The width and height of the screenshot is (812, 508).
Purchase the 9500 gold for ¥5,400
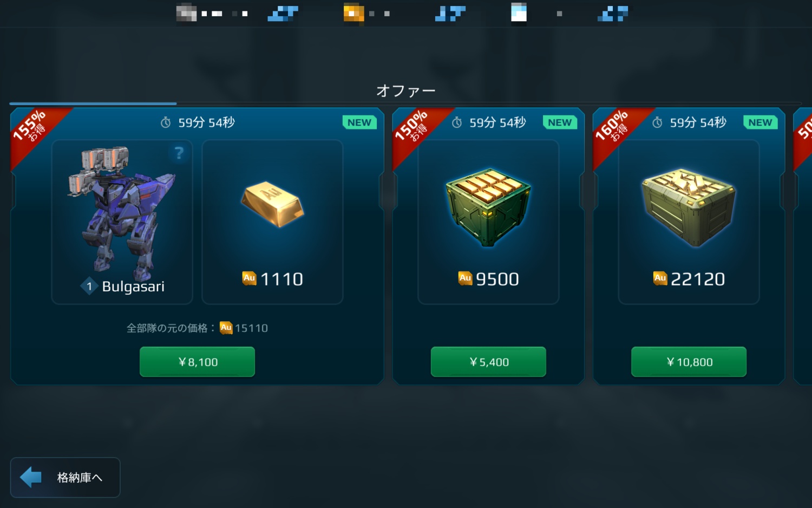pos(488,362)
